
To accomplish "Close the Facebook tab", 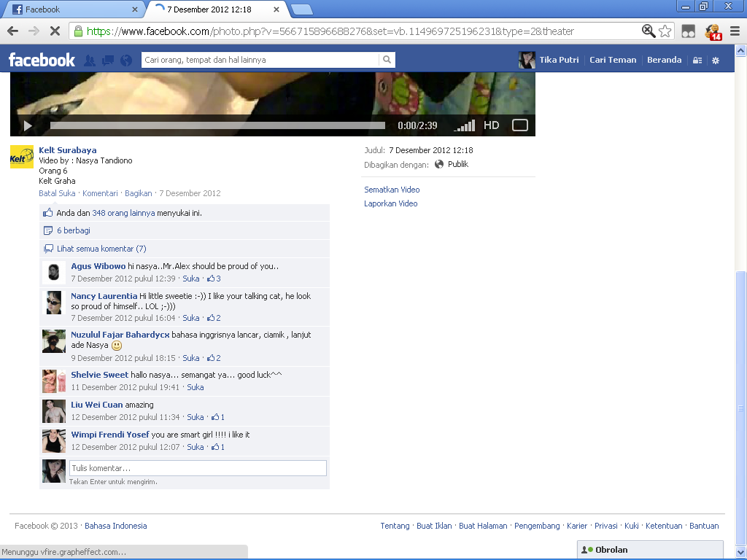I will [x=135, y=9].
